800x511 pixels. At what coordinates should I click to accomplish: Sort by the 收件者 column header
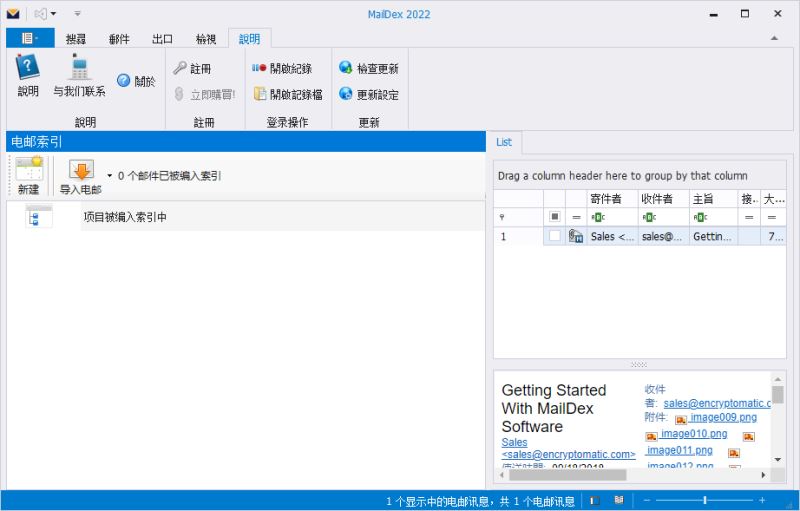[x=663, y=199]
